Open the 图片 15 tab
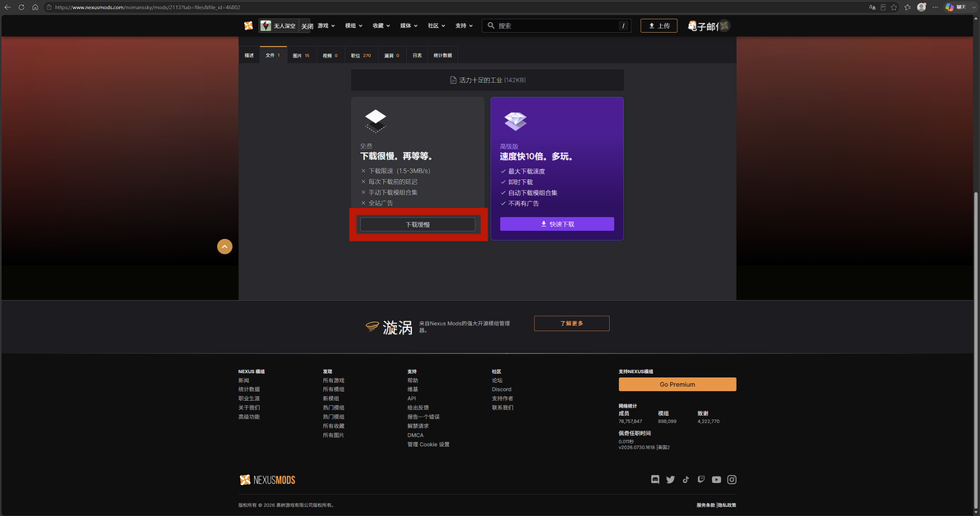This screenshot has height=516, width=980. [301, 56]
